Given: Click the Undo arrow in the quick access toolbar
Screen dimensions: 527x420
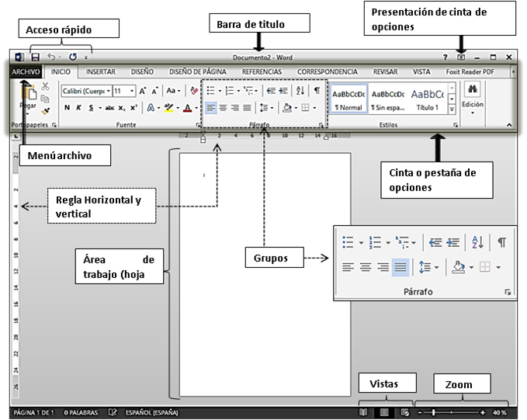Looking at the screenshot, I should [51, 57].
